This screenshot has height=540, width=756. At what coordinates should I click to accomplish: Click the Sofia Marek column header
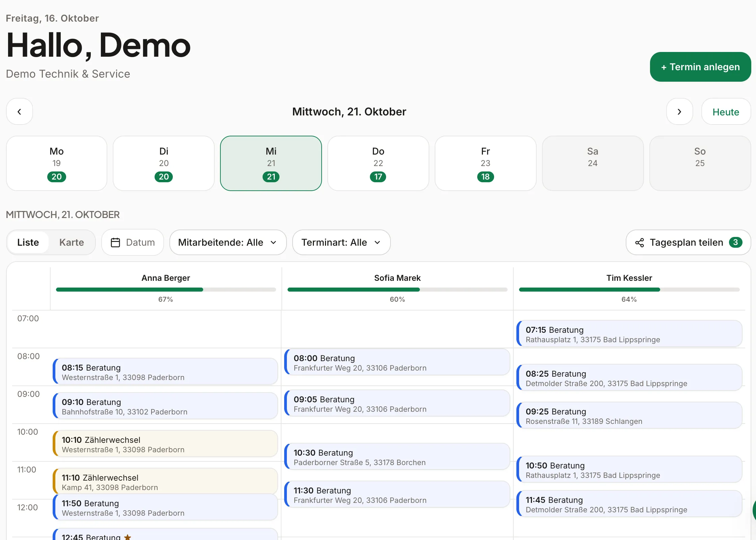(x=397, y=278)
